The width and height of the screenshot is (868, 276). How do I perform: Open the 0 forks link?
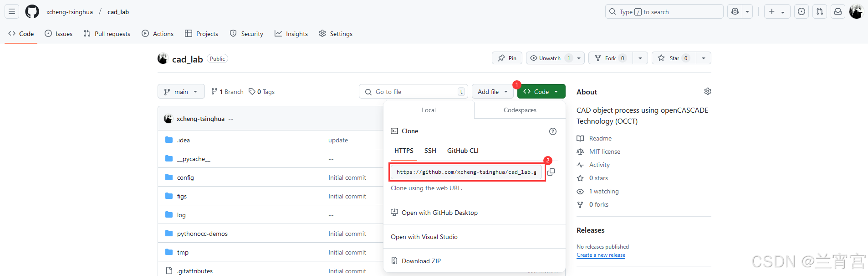[x=593, y=204]
